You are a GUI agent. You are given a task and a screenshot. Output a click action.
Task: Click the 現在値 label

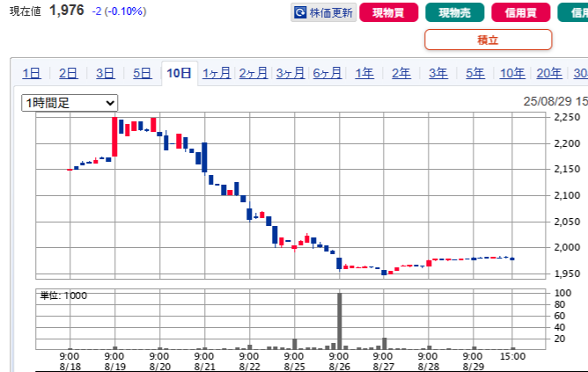tap(26, 11)
